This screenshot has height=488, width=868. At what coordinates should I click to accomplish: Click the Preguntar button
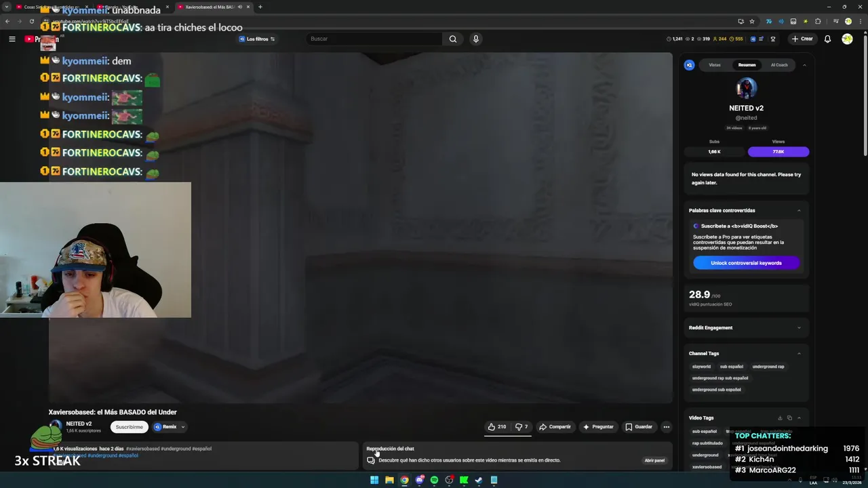tap(598, 427)
